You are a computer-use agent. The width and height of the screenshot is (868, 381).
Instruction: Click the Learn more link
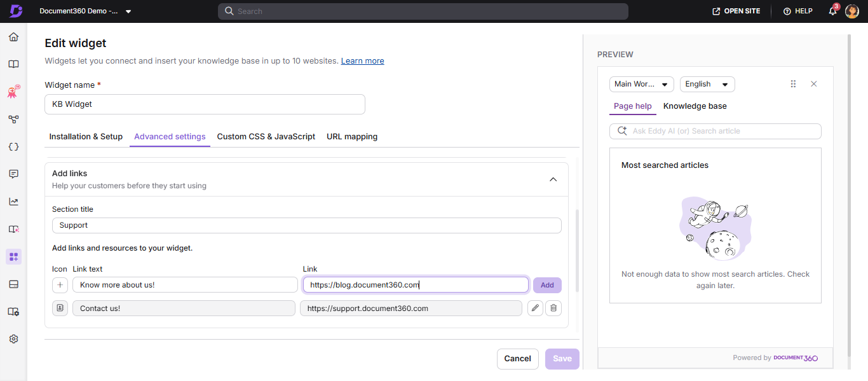tap(362, 61)
